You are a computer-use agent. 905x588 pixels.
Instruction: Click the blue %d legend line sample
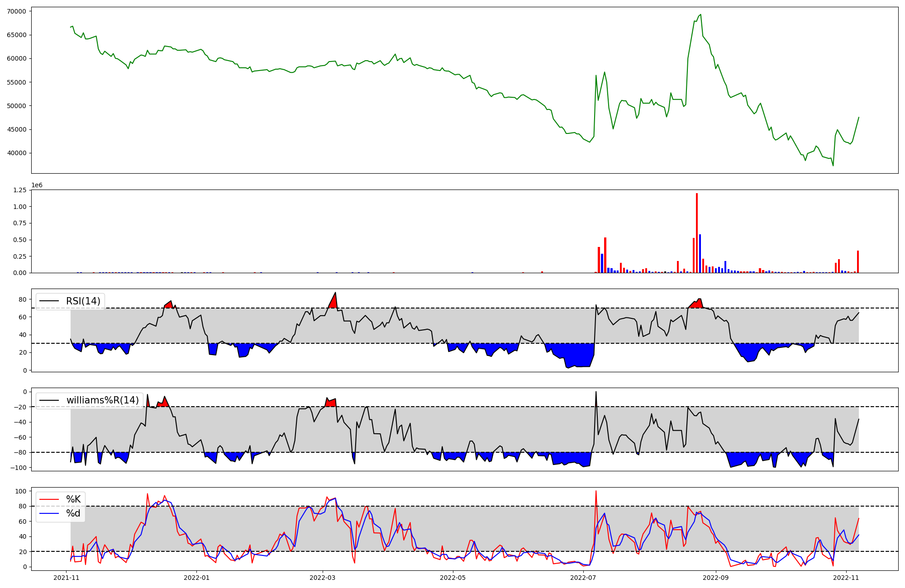tap(49, 513)
